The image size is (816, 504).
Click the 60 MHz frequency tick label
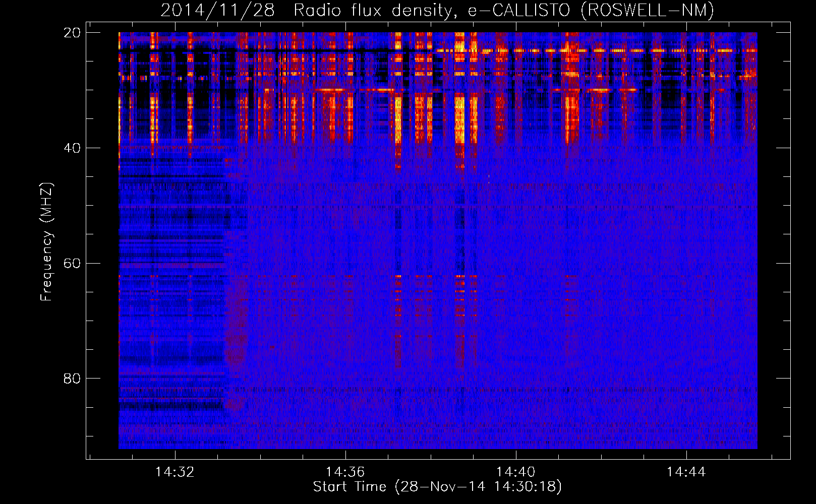[x=72, y=264]
